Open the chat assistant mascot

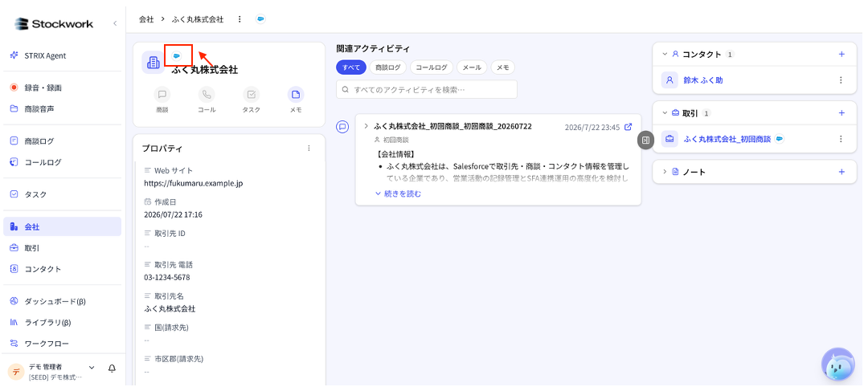click(838, 365)
